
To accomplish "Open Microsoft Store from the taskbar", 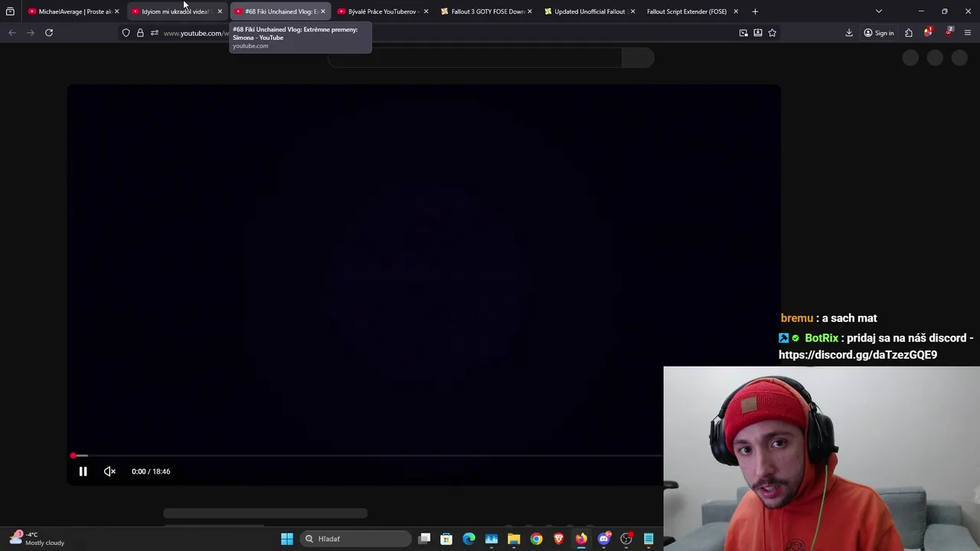I will pyautogui.click(x=446, y=539).
